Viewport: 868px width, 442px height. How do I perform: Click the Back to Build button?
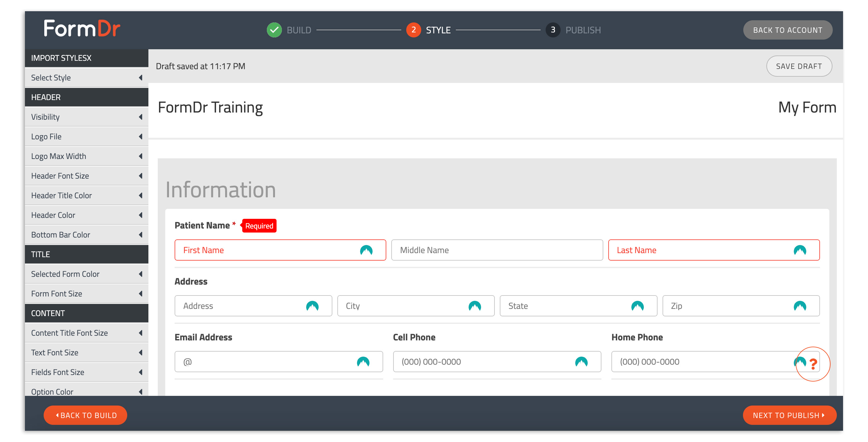click(x=85, y=415)
